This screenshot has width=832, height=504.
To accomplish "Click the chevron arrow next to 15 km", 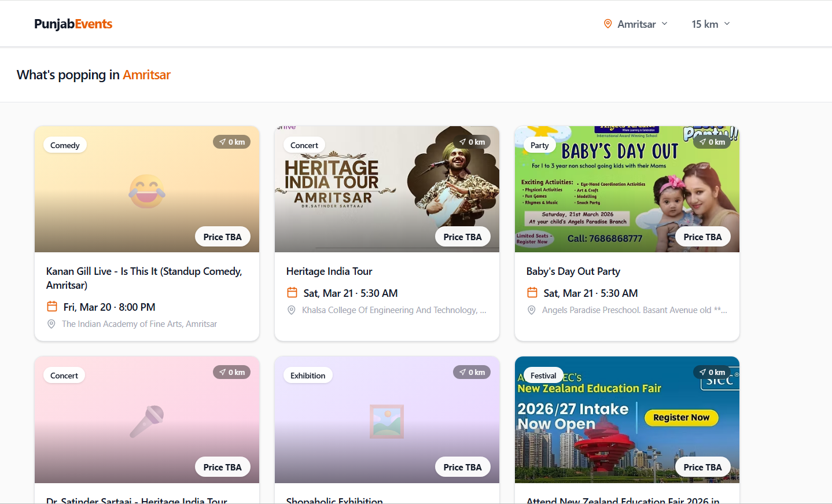I will pos(727,24).
